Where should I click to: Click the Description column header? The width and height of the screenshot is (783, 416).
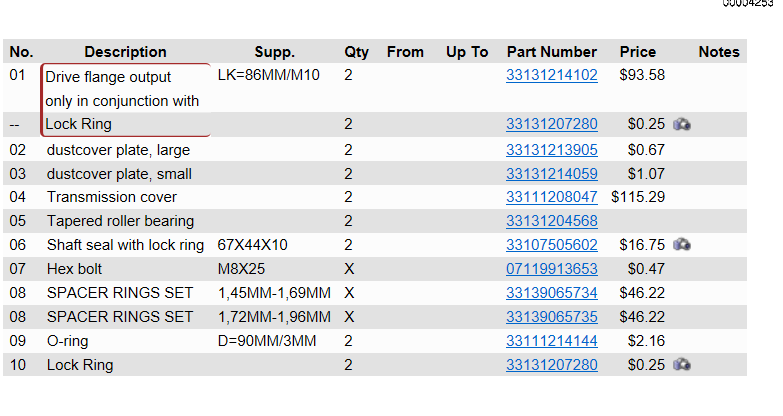[125, 52]
